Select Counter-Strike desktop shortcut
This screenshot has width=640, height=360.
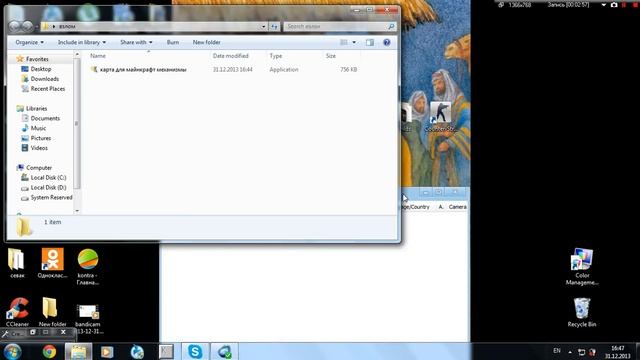click(440, 117)
